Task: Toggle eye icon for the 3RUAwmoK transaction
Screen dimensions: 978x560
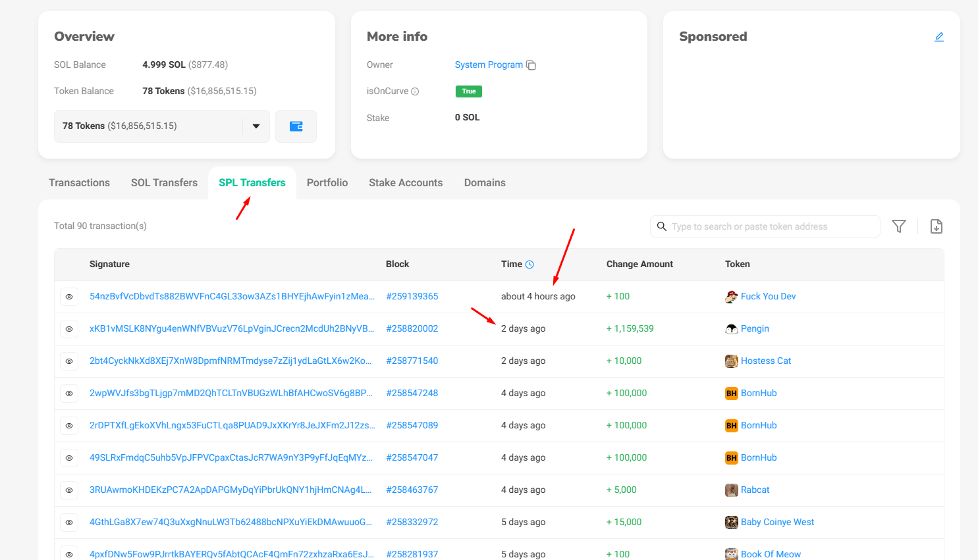Action: tap(69, 490)
